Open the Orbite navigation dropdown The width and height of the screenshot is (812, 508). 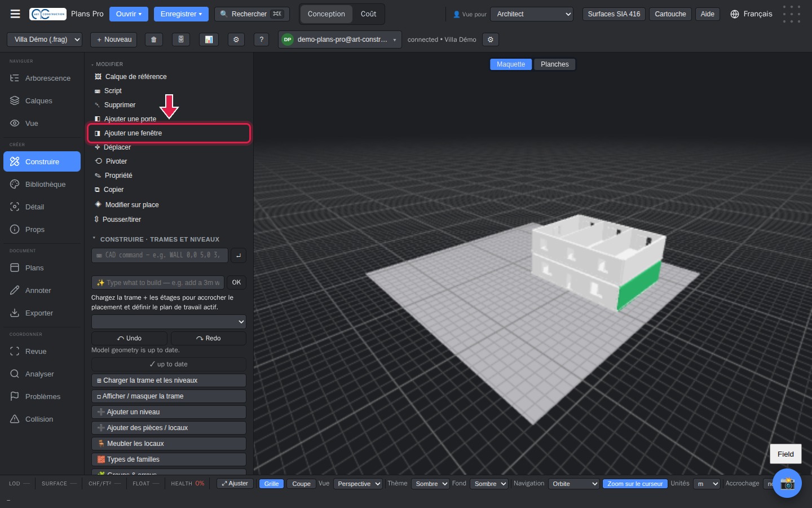tap(573, 484)
